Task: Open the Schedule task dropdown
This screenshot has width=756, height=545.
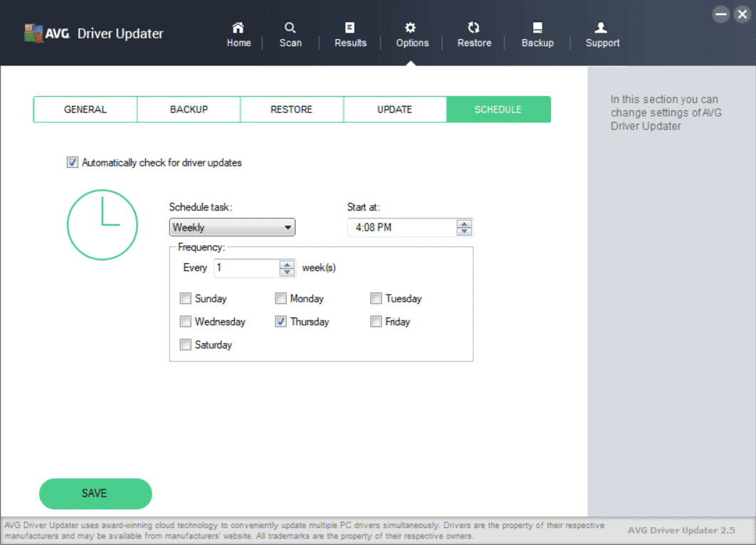Action: tap(231, 227)
